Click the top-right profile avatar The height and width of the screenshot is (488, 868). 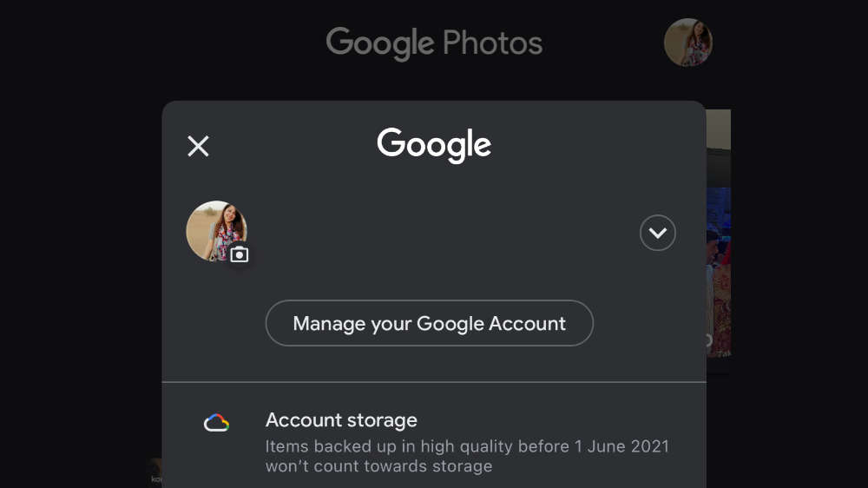tap(688, 43)
